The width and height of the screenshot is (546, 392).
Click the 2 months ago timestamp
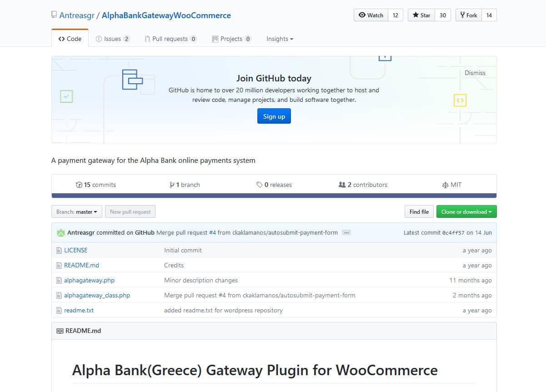[x=472, y=295]
